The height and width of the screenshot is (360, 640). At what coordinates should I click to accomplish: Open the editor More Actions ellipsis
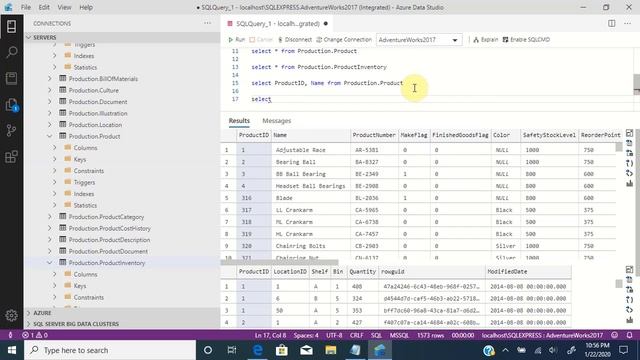click(x=627, y=24)
